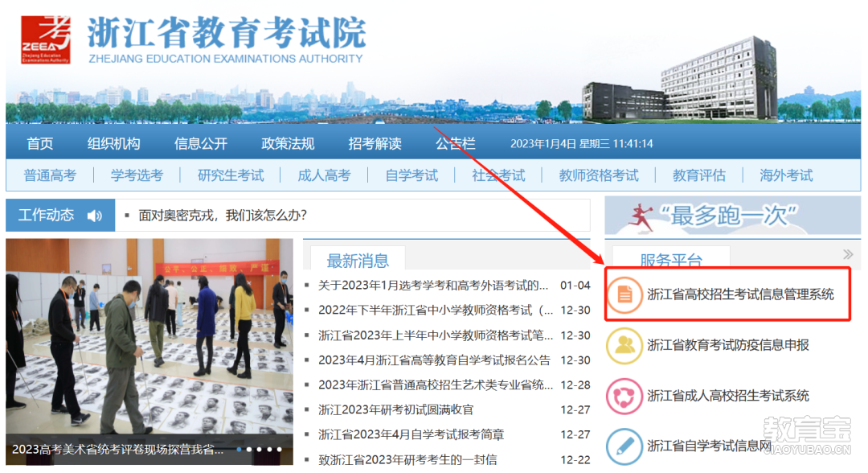Open the 政策法规 menu item
868x473 pixels.
coord(288,143)
